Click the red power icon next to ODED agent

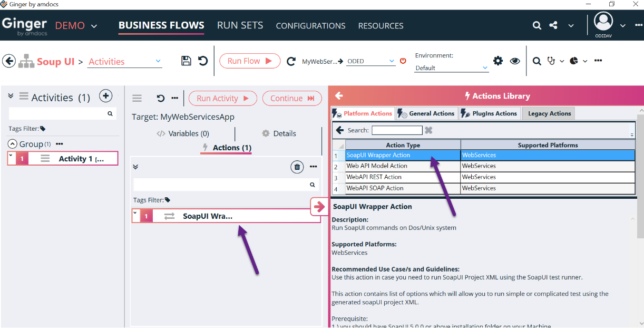(403, 61)
